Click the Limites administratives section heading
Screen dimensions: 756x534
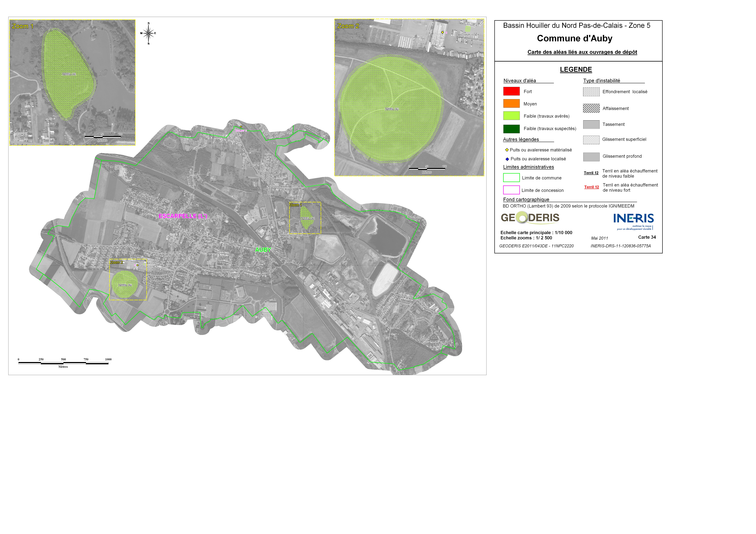[x=529, y=167]
